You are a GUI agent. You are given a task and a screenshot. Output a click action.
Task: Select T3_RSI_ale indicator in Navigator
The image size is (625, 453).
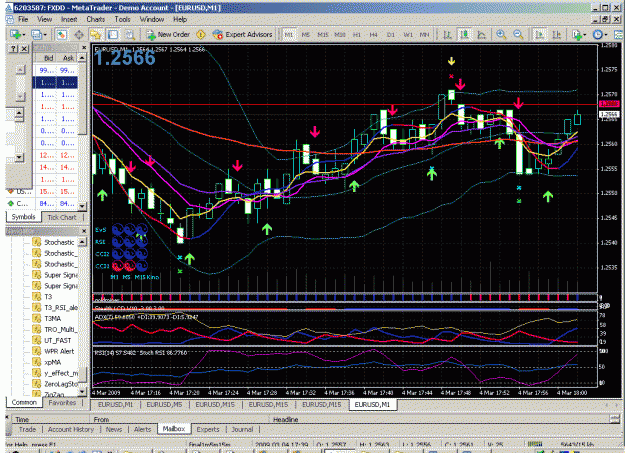[x=61, y=307]
